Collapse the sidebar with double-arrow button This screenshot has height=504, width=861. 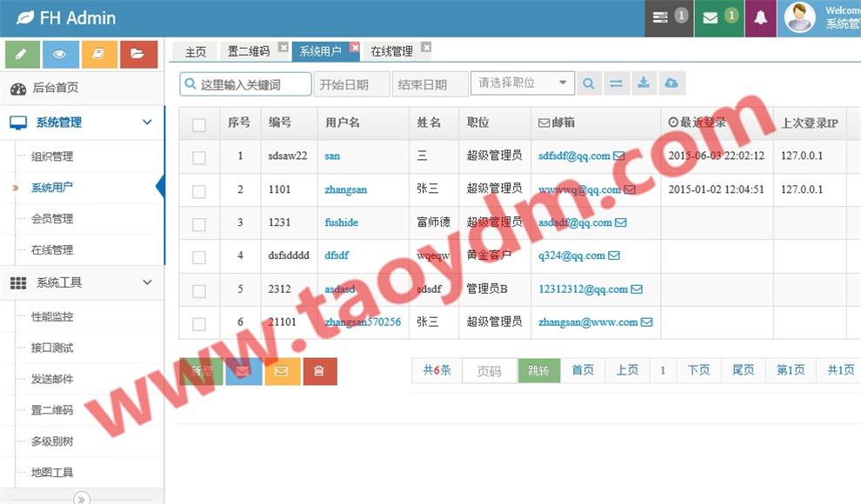[x=81, y=498]
